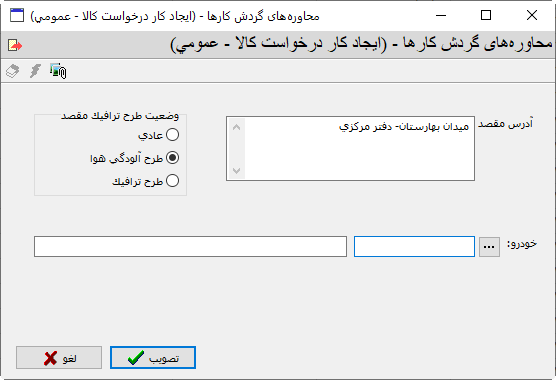
Task: Click the lightning bolt toolbar icon
Action: coord(35,71)
